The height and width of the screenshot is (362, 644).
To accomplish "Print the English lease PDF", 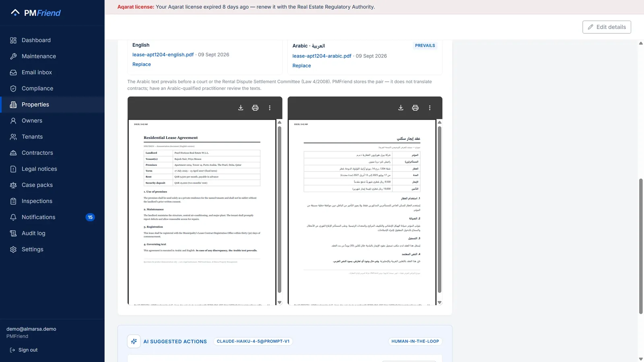I will pyautogui.click(x=255, y=108).
